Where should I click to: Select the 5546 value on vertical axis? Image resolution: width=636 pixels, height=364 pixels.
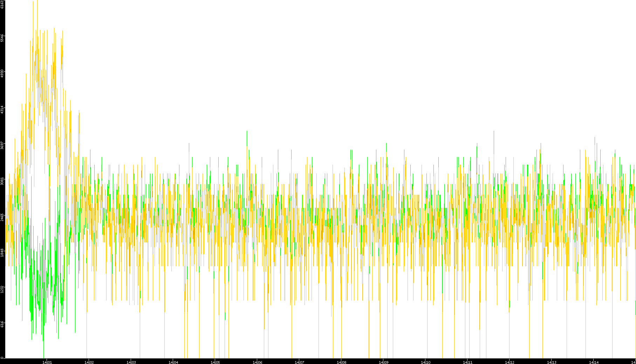point(2,38)
